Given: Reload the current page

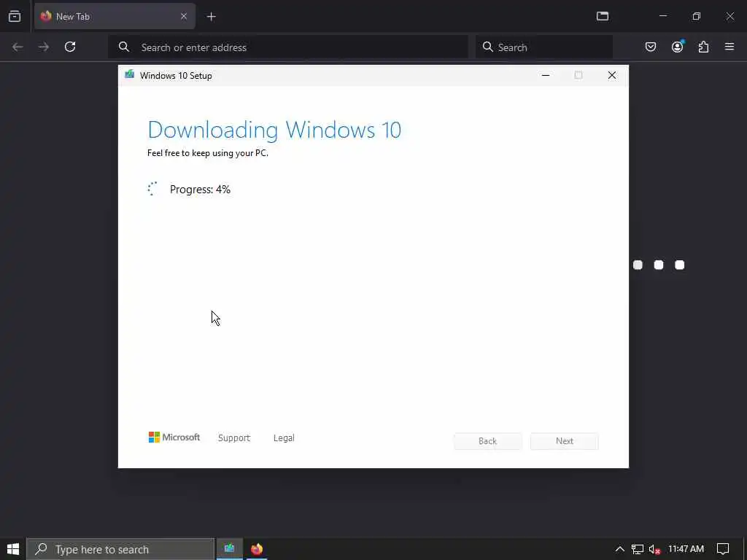Looking at the screenshot, I should (x=70, y=47).
